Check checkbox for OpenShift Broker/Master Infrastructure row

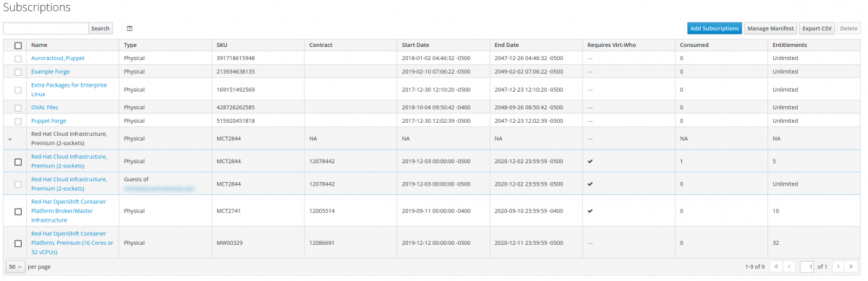click(x=18, y=211)
